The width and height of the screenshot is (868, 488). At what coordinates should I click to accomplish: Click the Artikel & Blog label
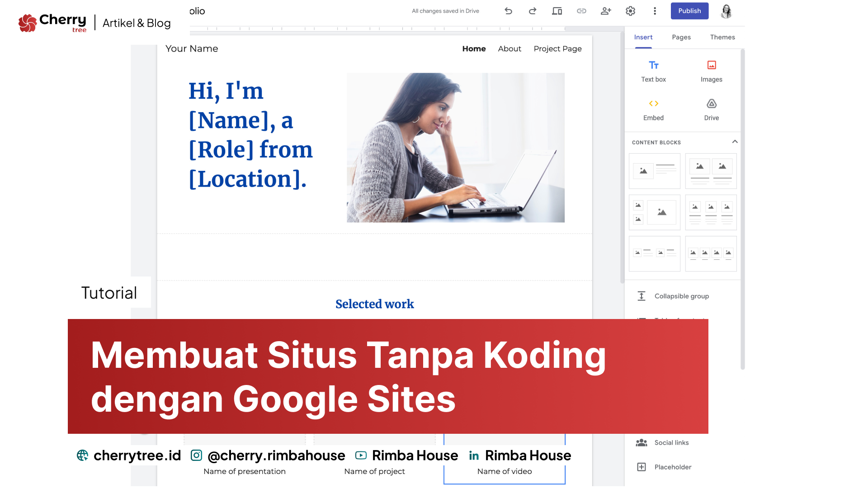(x=137, y=23)
